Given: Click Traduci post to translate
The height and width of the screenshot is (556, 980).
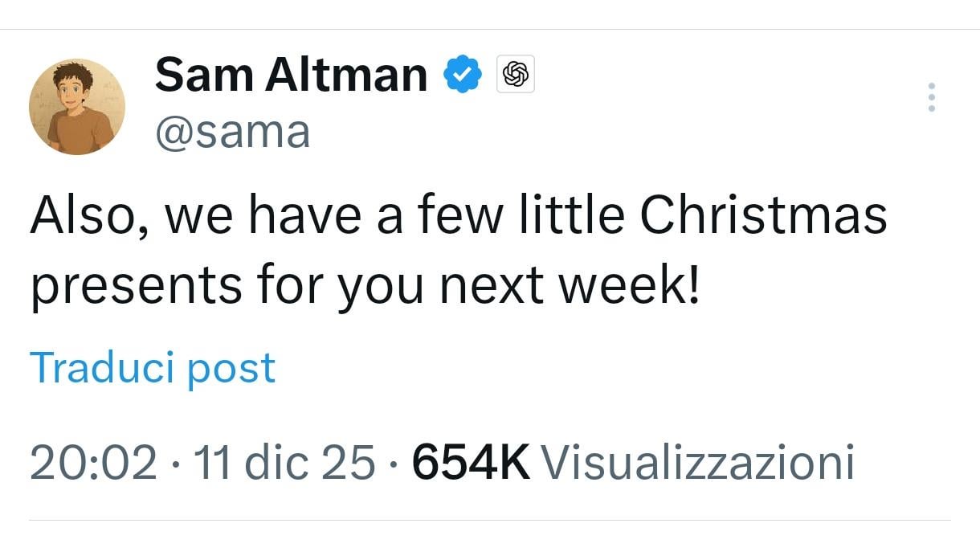Looking at the screenshot, I should click(x=153, y=367).
